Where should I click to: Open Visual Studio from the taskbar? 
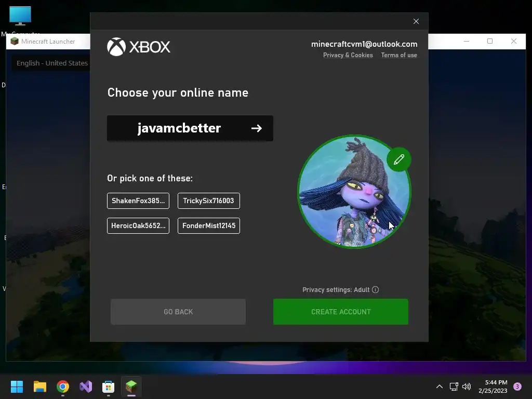(86, 387)
